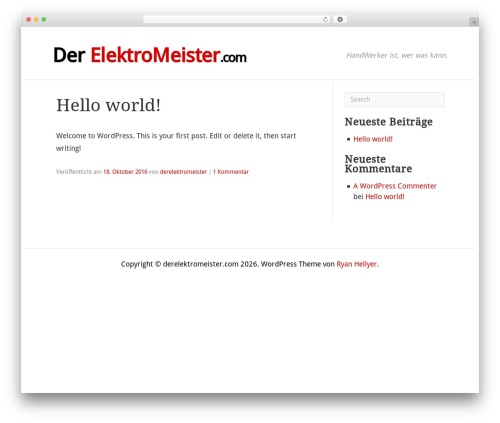Screen dimensions: 500x423
Task: Open the 18. Oktober 2016 date link
Action: (x=125, y=172)
